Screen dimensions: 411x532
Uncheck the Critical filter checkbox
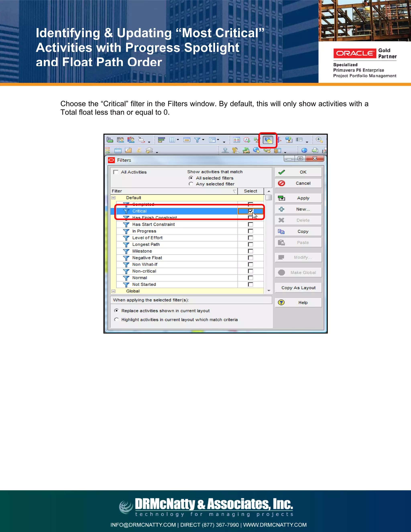pos(250,211)
